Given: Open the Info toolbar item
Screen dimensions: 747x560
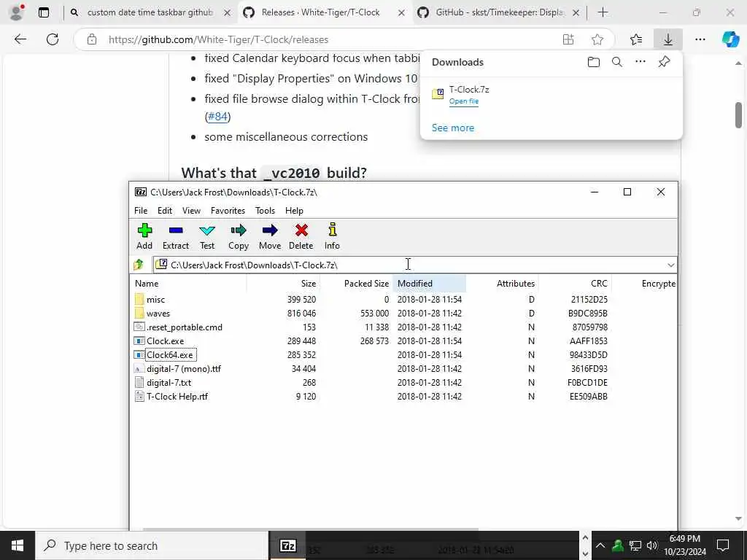Looking at the screenshot, I should (x=332, y=236).
